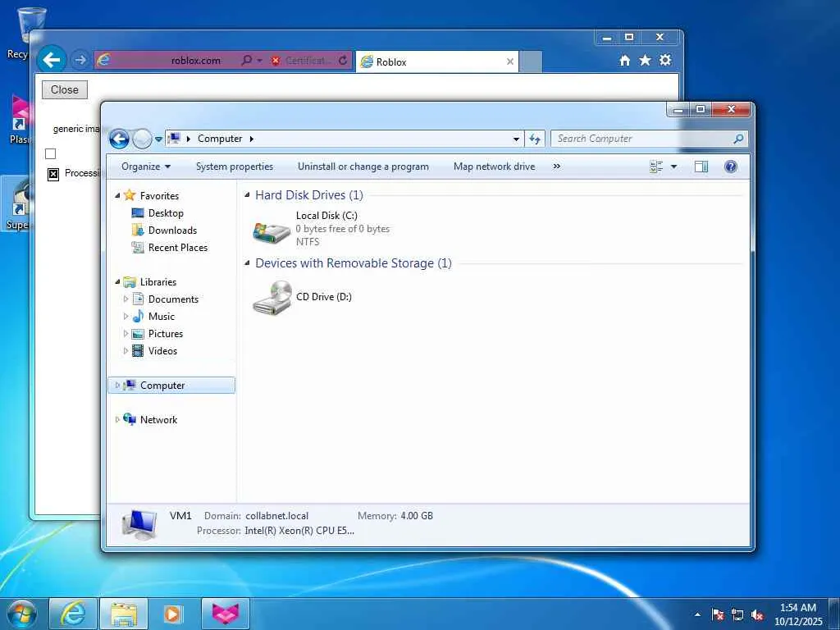
Task: Open a new tab in Internet Explorer
Action: pos(531,62)
